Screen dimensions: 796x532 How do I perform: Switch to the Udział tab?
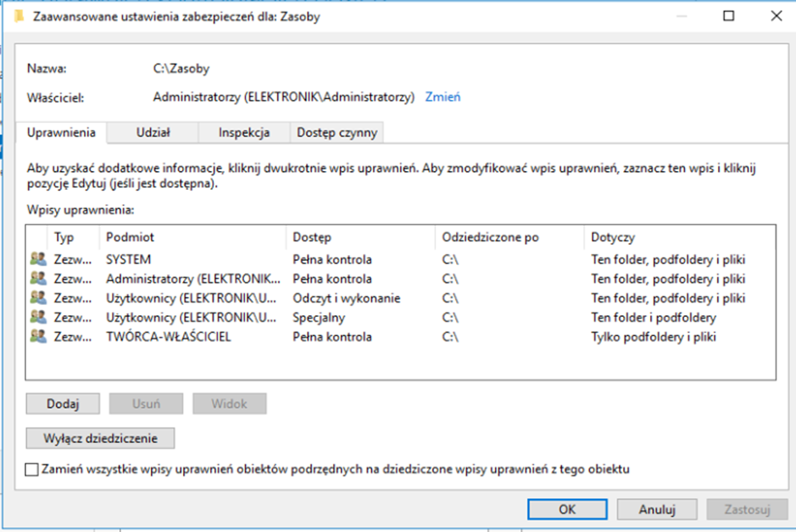(x=153, y=132)
